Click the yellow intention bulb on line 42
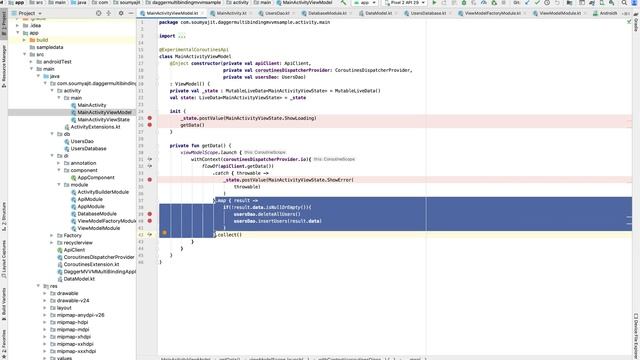Screen dimensions: 640x360 click(x=164, y=232)
